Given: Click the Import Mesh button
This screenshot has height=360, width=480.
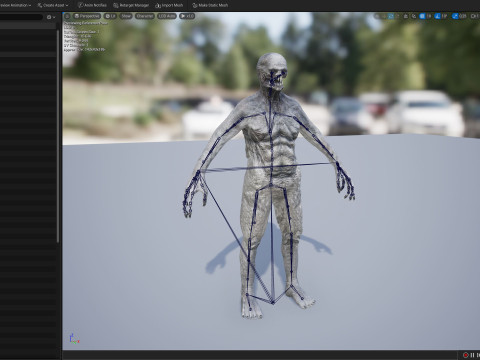Looking at the screenshot, I should click(x=169, y=5).
